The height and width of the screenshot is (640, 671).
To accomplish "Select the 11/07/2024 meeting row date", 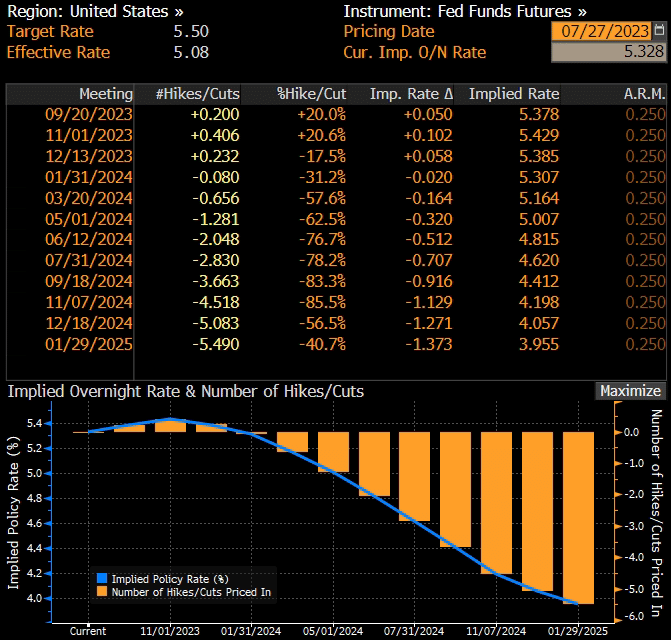I will coord(89,302).
